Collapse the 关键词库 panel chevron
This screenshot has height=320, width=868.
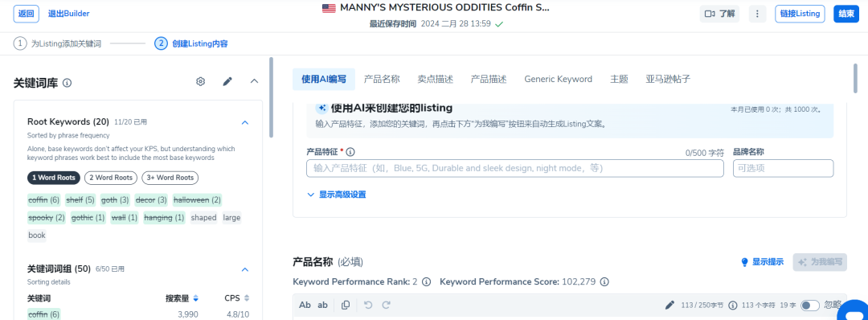click(x=254, y=81)
